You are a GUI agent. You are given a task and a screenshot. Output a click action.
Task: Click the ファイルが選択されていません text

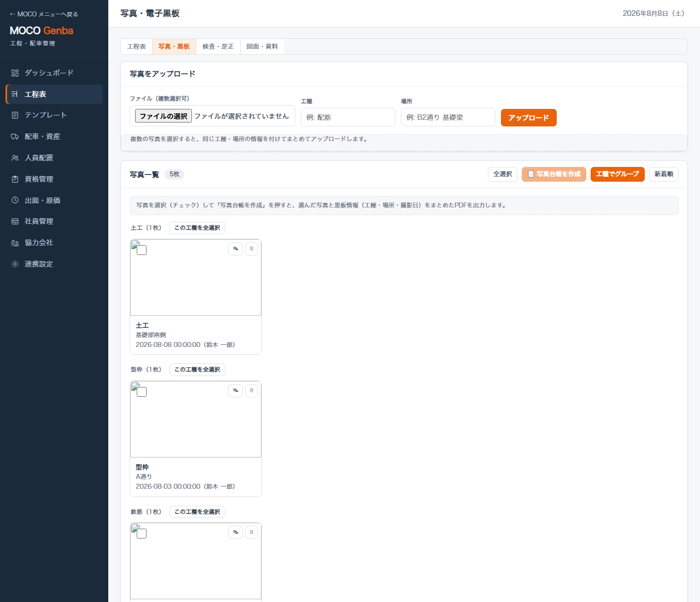[242, 116]
